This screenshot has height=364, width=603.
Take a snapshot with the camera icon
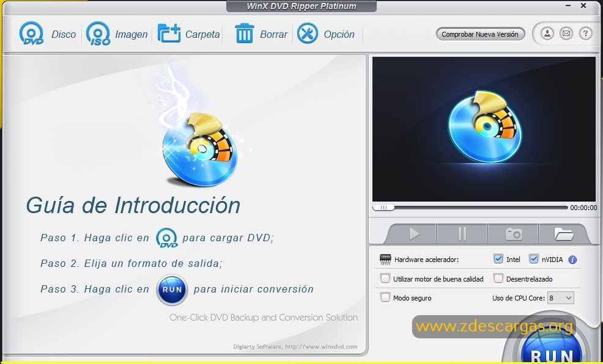pos(513,233)
